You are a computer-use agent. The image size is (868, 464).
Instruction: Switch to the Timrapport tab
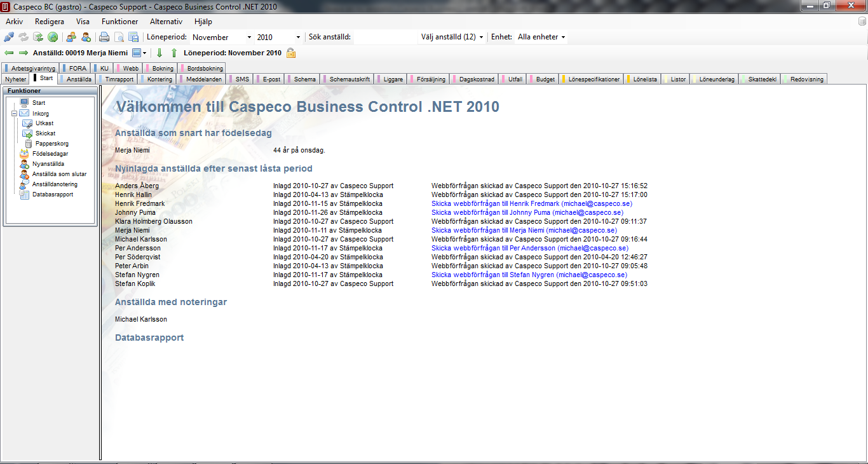coord(117,79)
